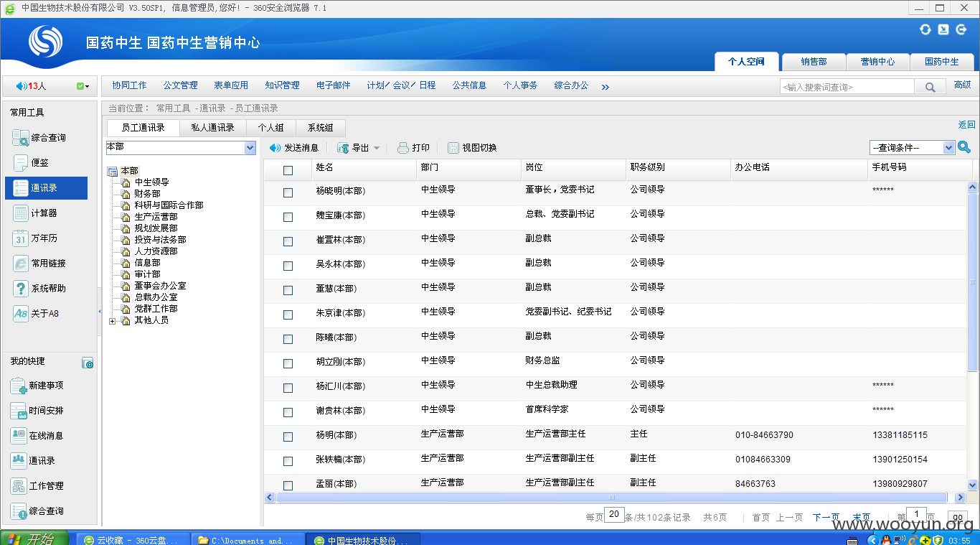Open the 便签 notes tool

point(31,163)
